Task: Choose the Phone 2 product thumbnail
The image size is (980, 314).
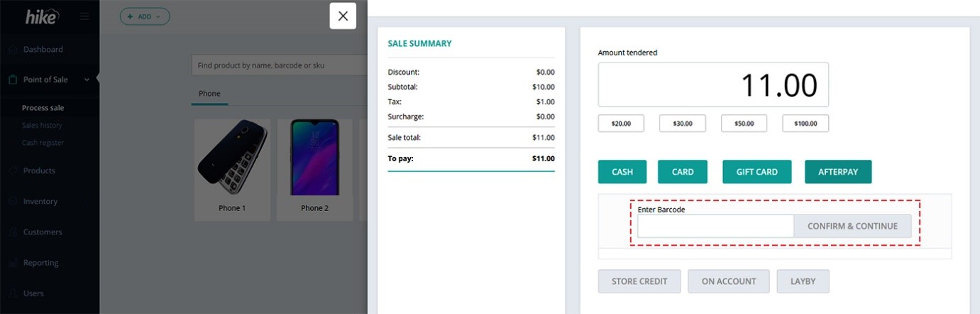Action: [315, 169]
